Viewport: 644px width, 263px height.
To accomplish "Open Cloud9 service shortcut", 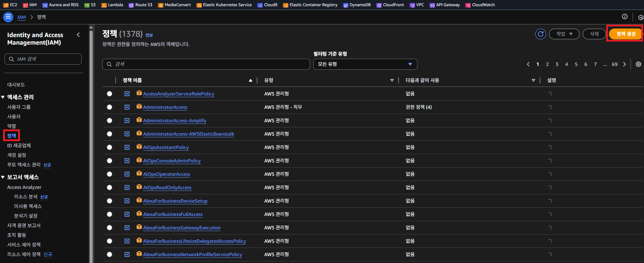I will (x=267, y=5).
